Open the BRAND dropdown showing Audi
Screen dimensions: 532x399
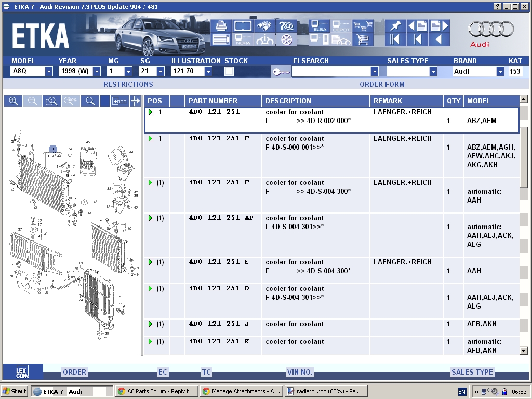point(500,71)
